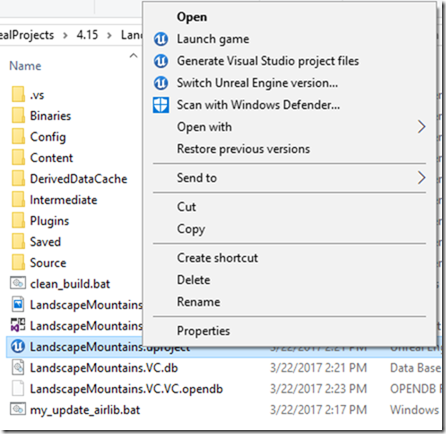Select the Source folder name
This screenshot has height=434, width=446.
point(48,263)
